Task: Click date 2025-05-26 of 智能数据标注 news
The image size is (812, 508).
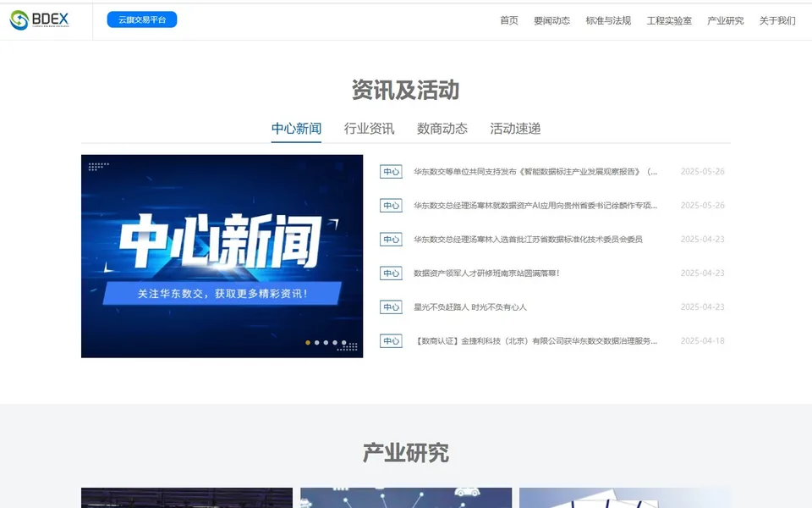Action: tap(702, 172)
